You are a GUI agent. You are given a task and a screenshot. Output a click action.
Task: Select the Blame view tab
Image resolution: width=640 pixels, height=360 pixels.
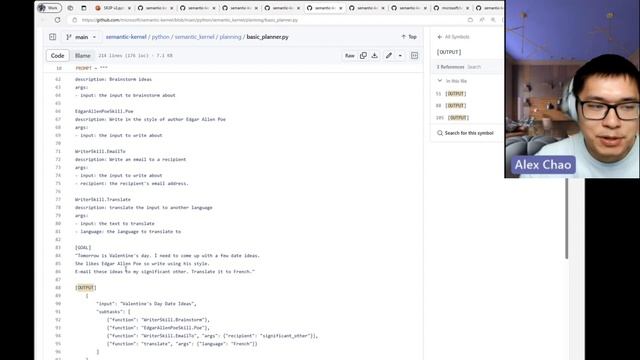point(82,56)
